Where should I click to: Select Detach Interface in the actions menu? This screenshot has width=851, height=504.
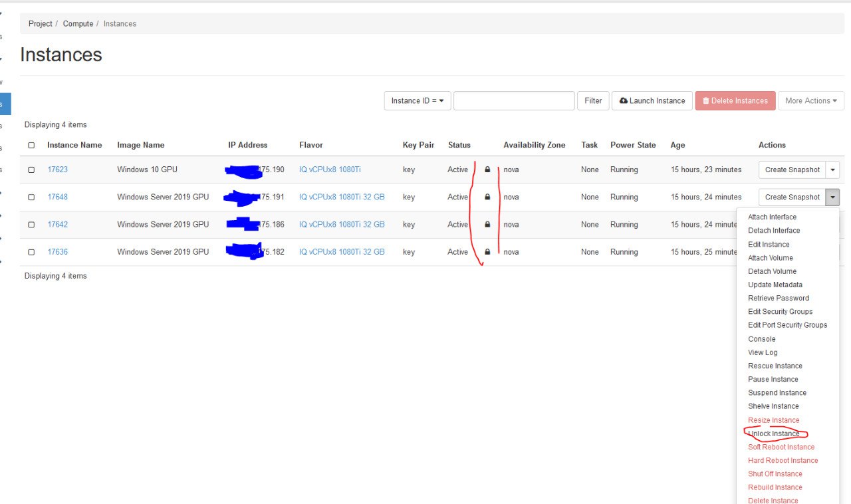coord(774,230)
